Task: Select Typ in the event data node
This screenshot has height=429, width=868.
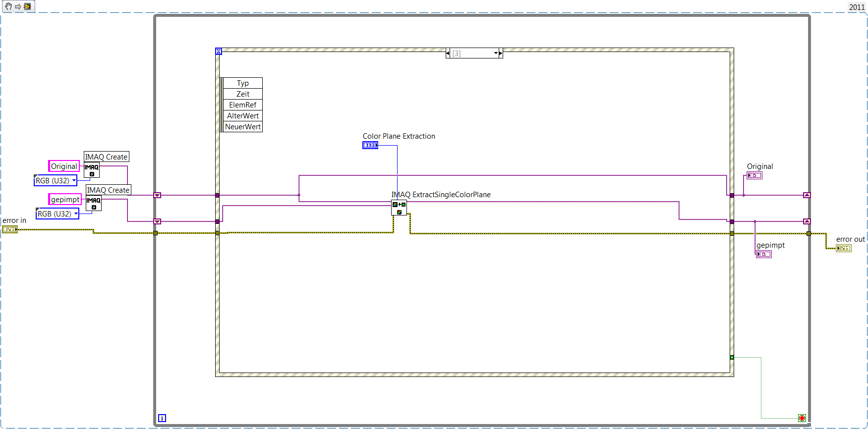Action: click(243, 83)
